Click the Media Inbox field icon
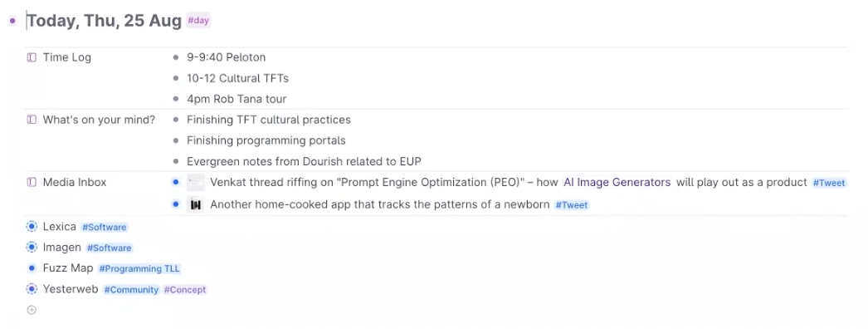The height and width of the screenshot is (329, 868). pos(32,182)
